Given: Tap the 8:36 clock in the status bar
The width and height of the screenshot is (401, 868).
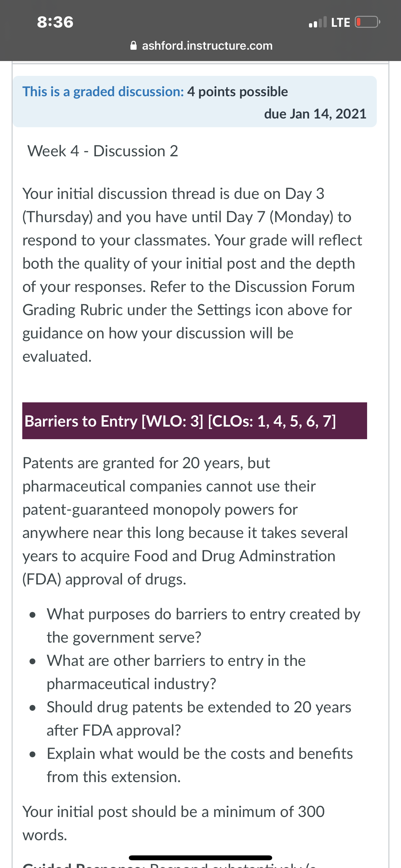Looking at the screenshot, I should click(55, 22).
